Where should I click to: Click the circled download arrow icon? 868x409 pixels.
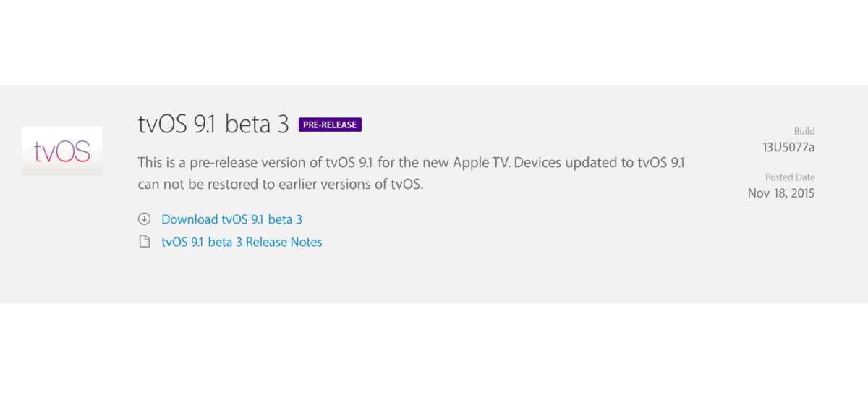144,219
